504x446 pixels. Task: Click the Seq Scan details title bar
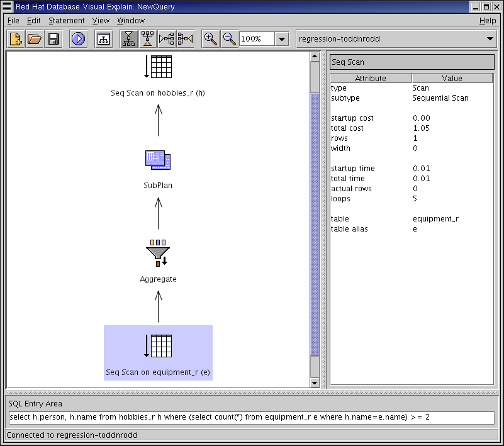coord(412,62)
